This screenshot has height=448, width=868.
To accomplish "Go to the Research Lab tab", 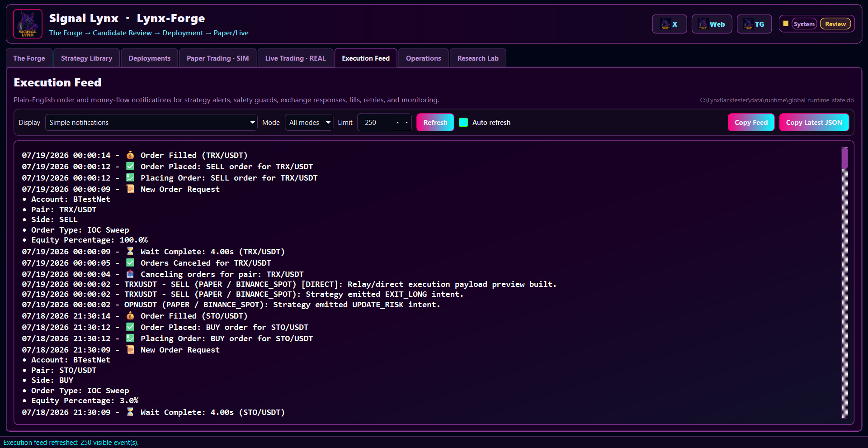I will pyautogui.click(x=478, y=58).
